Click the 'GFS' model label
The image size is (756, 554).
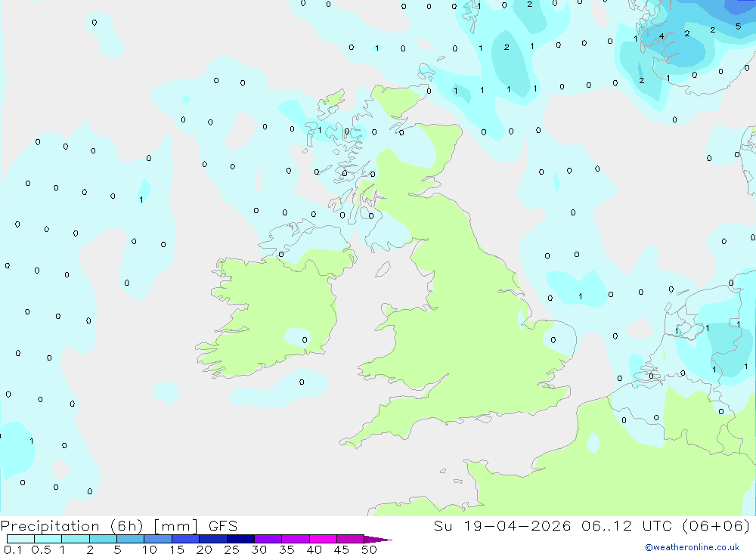223,525
